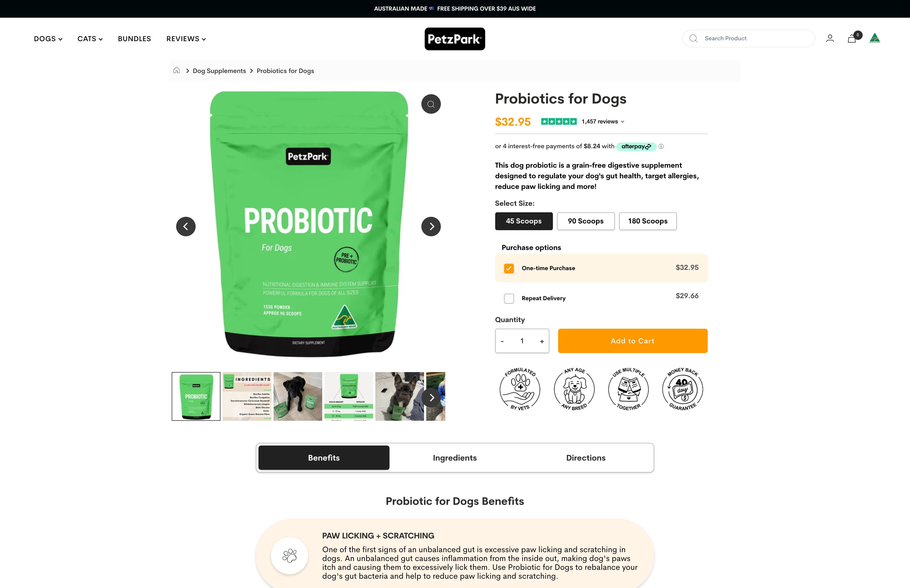Show the next product image arrow
The width and height of the screenshot is (910, 588).
[x=431, y=227]
